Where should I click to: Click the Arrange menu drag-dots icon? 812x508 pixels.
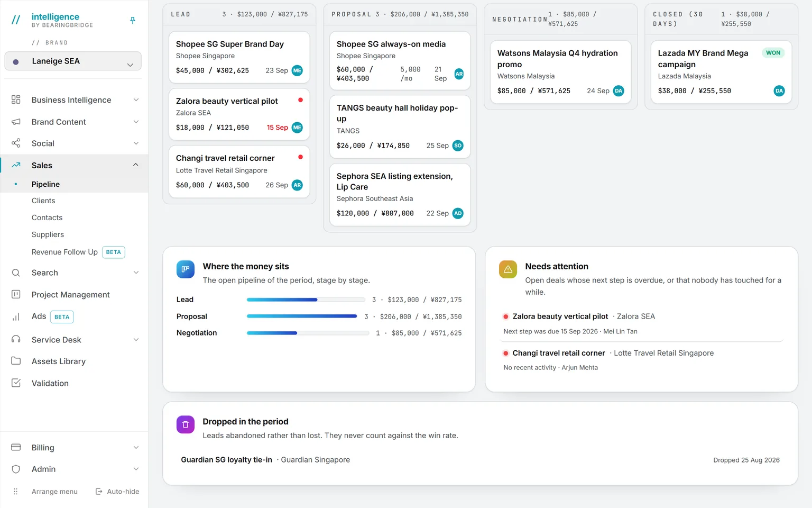pos(16,492)
